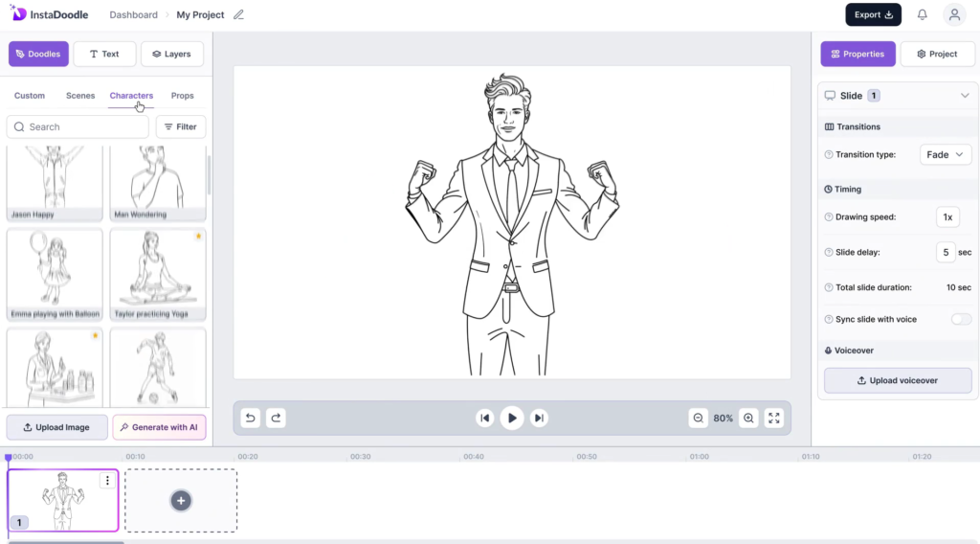Select Jason Happy character thumbnail
Viewport: 980px width, 544px height.
coord(55,183)
